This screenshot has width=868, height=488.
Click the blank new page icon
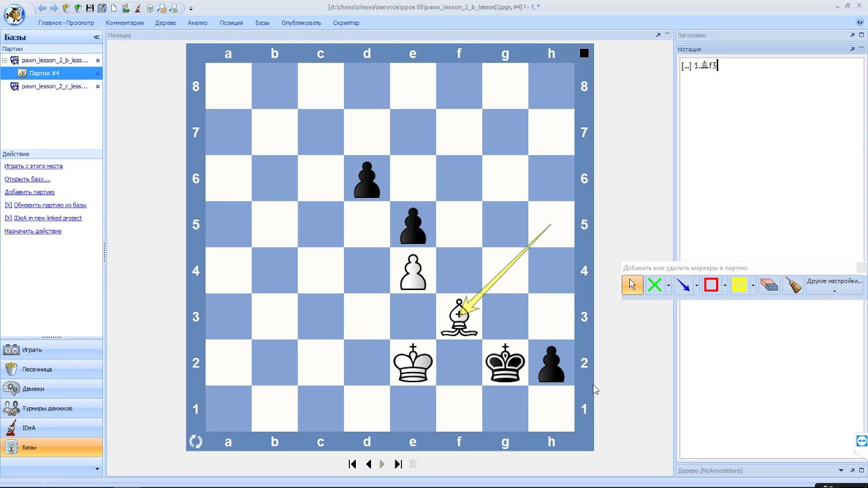pyautogui.click(x=114, y=8)
